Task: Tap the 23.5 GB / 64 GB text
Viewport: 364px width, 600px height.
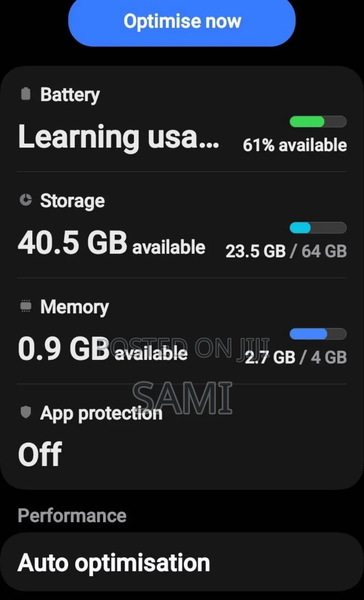Action: point(286,251)
